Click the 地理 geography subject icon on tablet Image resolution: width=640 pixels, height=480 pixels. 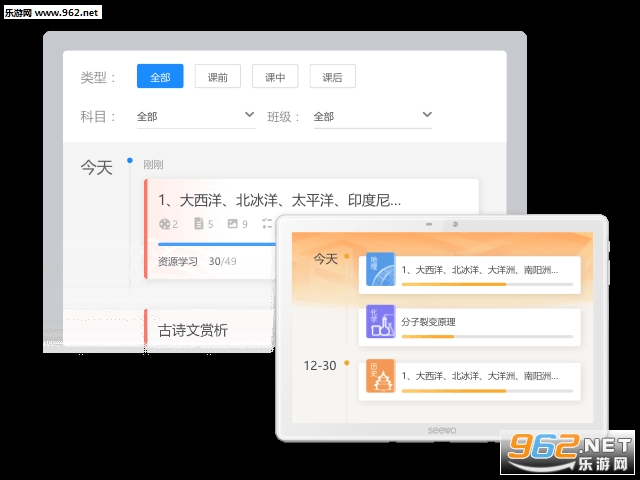coord(380,269)
